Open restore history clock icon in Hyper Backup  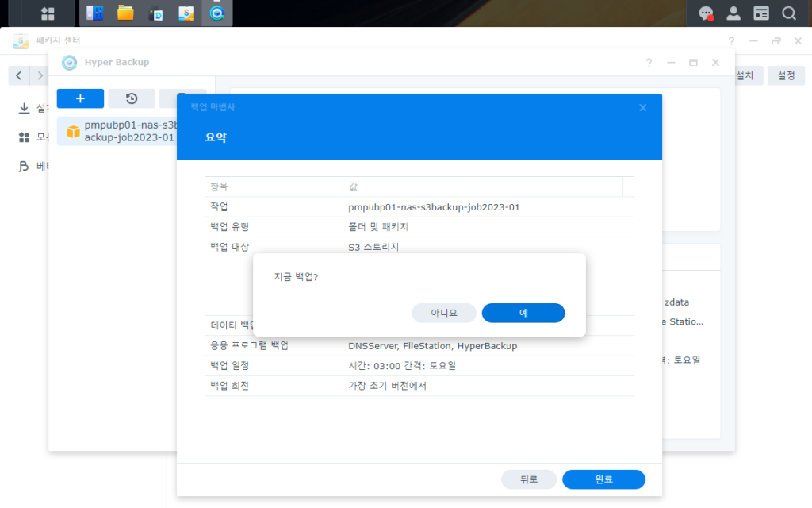132,98
